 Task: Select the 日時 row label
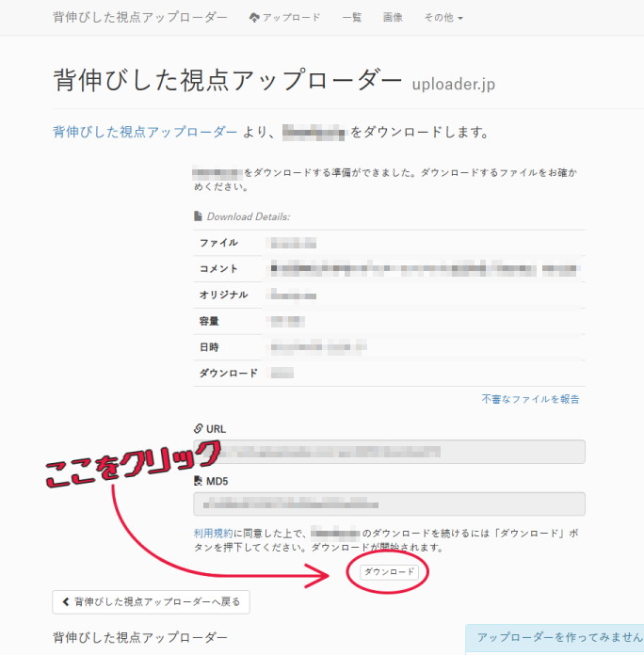pos(209,347)
